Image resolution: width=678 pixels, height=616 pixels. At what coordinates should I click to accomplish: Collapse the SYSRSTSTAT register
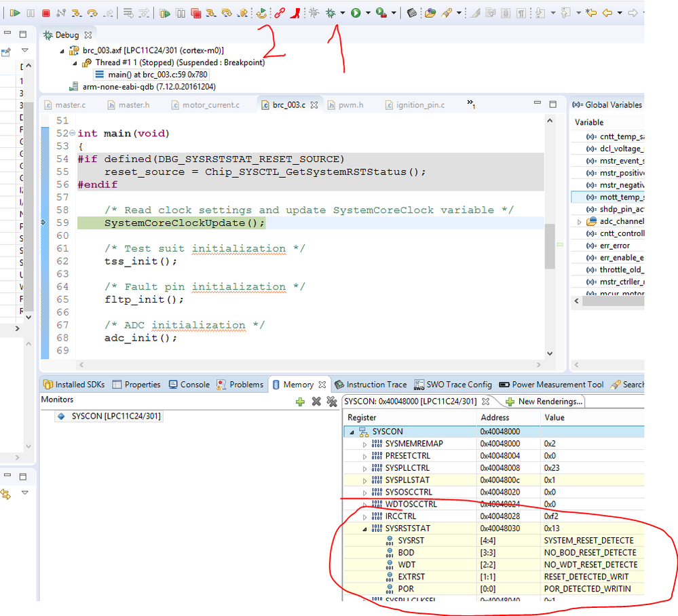[364, 528]
